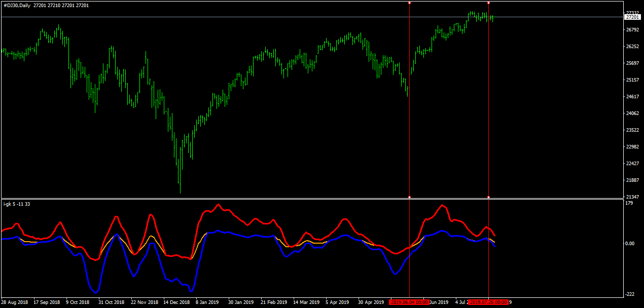Click the -222 indicator scale value

pos(630,295)
